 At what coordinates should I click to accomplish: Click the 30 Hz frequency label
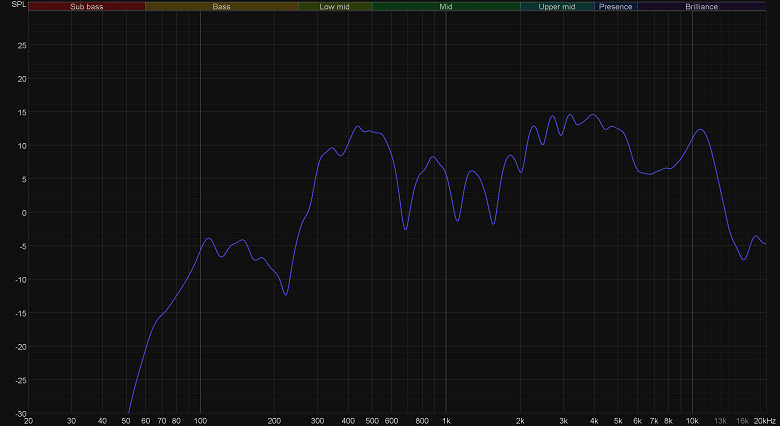tap(72, 421)
